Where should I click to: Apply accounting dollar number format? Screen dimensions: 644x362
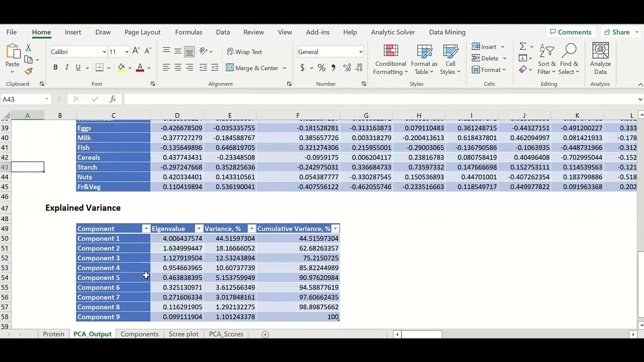302,68
